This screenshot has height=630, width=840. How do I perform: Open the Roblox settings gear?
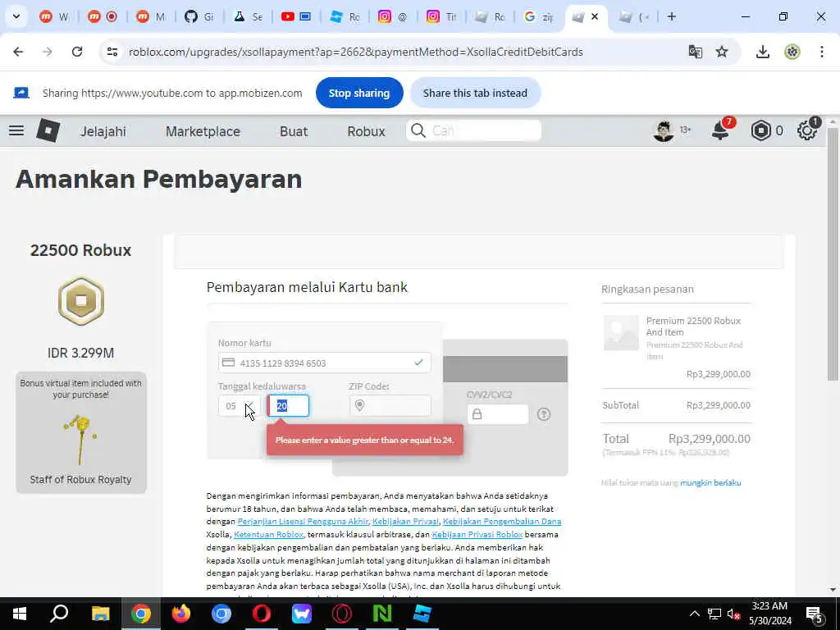pos(807,130)
